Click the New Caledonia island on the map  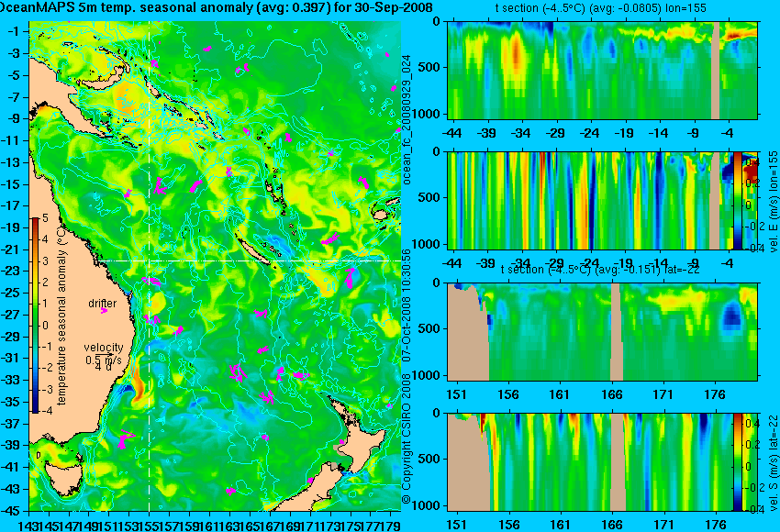(255, 252)
